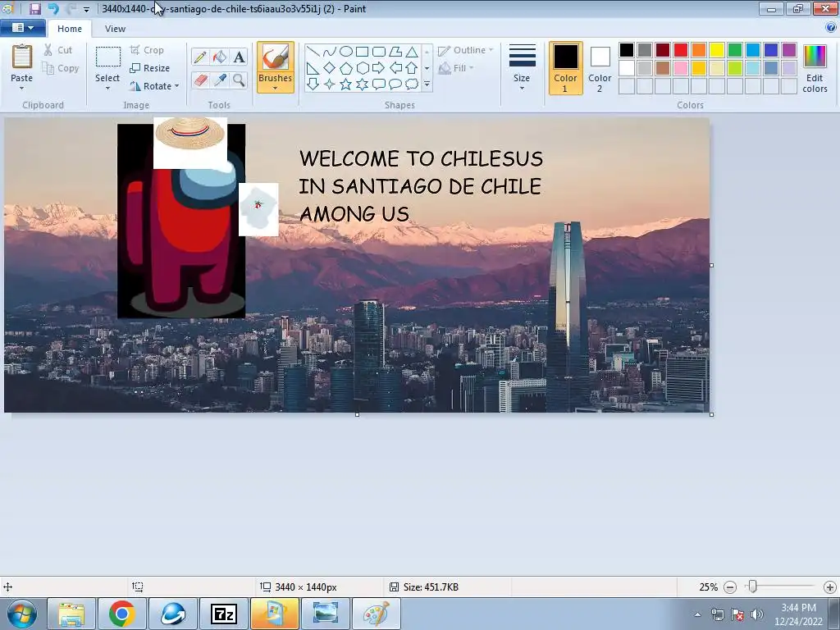The image size is (840, 630).
Task: Choose the Line shape
Action: pos(313,52)
